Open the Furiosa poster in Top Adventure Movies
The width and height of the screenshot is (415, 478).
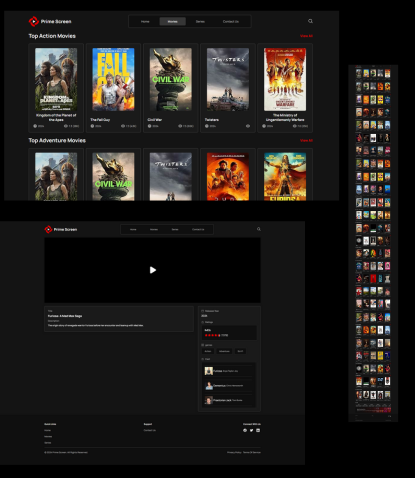(285, 177)
